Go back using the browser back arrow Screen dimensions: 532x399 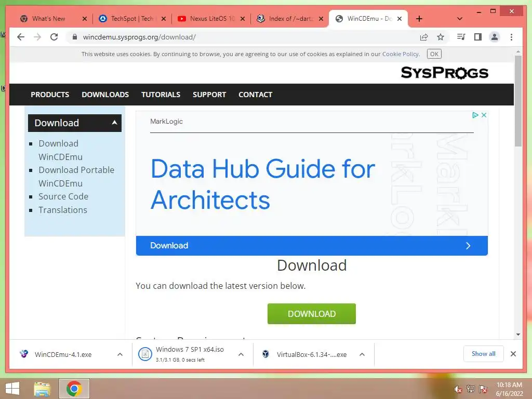pos(21,37)
